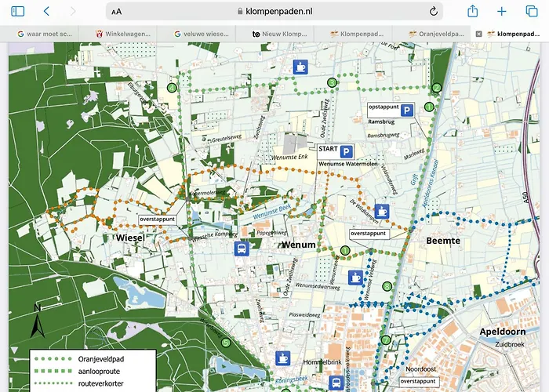The height and width of the screenshot is (392, 549).
Task: Open the share sheet
Action: coord(473,11)
